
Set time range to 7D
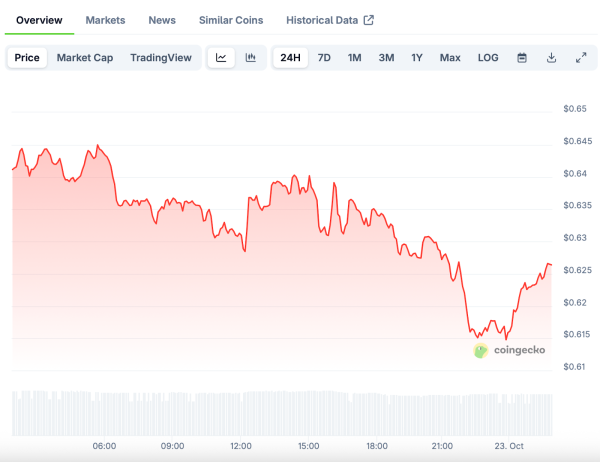(x=324, y=58)
